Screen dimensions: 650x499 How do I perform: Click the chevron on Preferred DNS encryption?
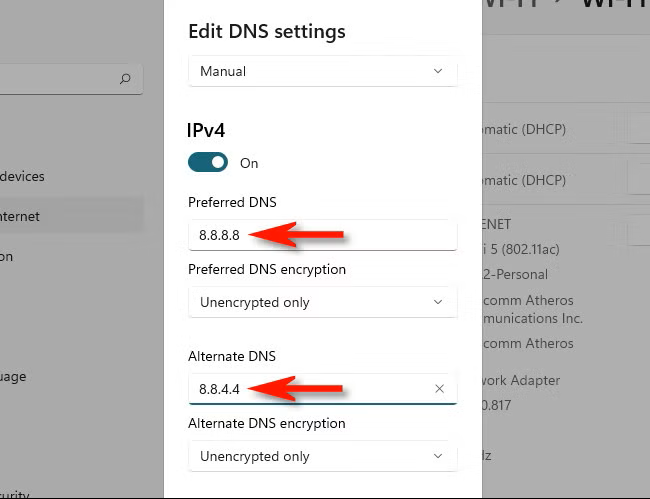(438, 302)
